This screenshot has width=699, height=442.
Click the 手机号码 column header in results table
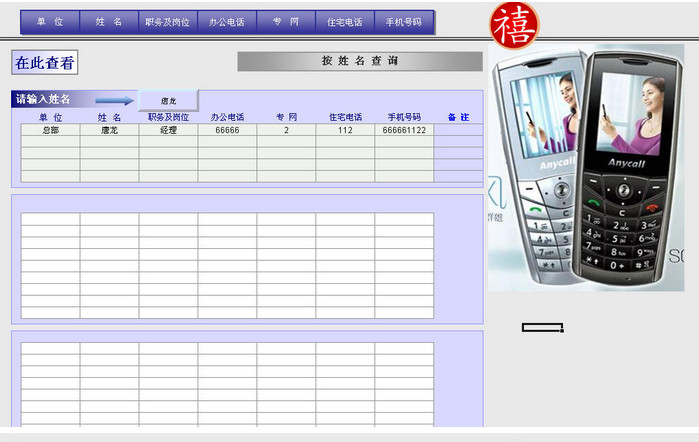(404, 117)
